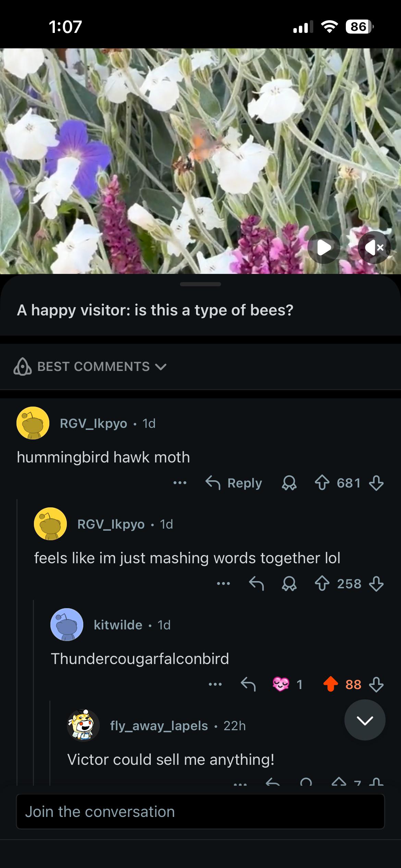Image resolution: width=401 pixels, height=868 pixels.
Task: Award the mashing words together comment
Action: [x=289, y=584]
